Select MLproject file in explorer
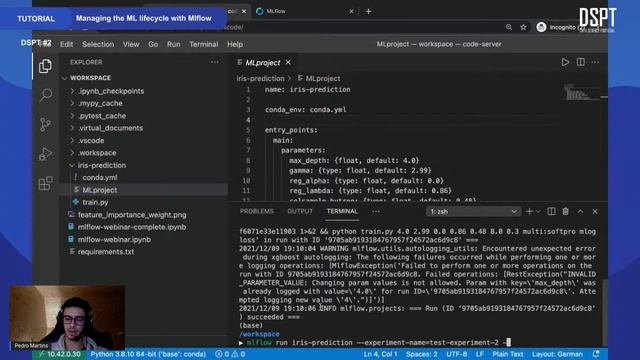 pos(100,190)
